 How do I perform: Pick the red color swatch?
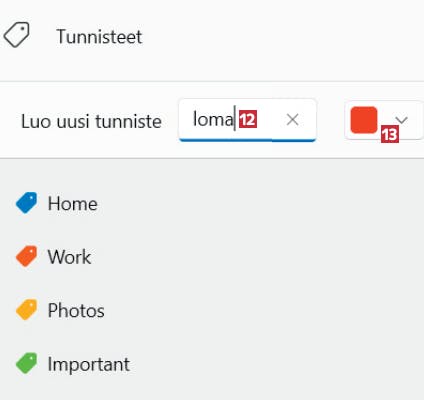364,120
